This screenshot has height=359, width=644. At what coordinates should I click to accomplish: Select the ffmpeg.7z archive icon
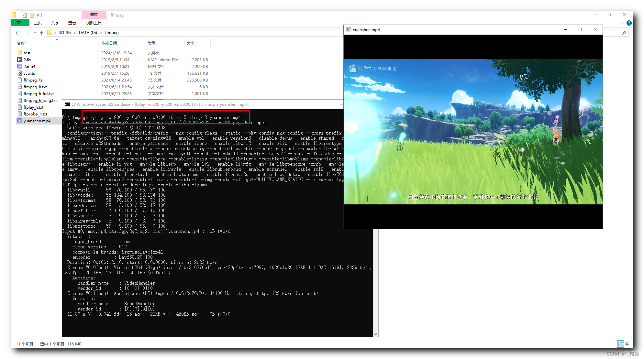click(20, 80)
